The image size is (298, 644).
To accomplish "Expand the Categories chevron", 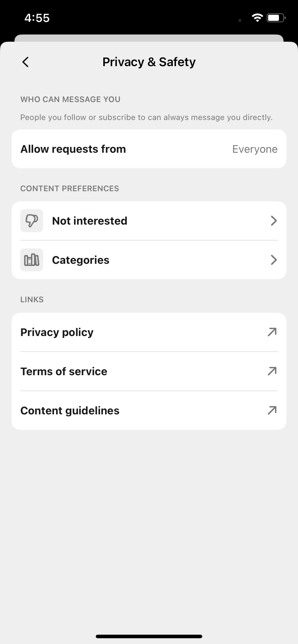I will pyautogui.click(x=274, y=260).
